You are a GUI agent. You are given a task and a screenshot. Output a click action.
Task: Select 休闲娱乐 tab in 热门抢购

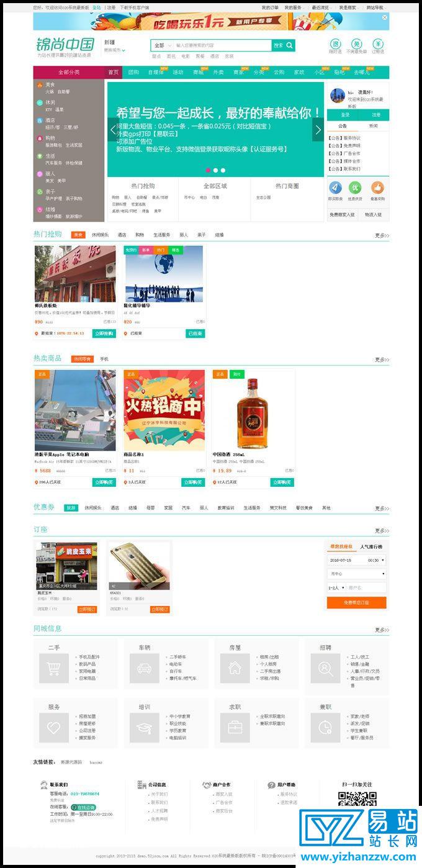(101, 235)
